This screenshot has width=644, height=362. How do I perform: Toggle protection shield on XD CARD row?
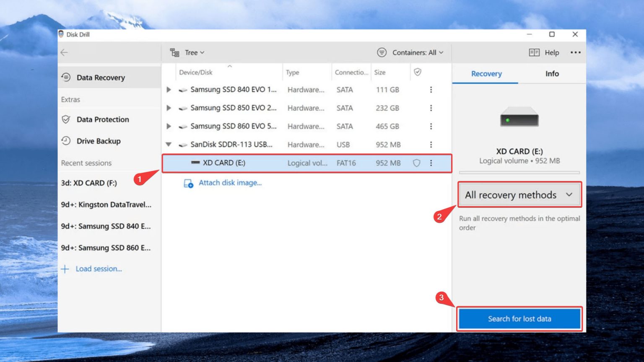[416, 163]
